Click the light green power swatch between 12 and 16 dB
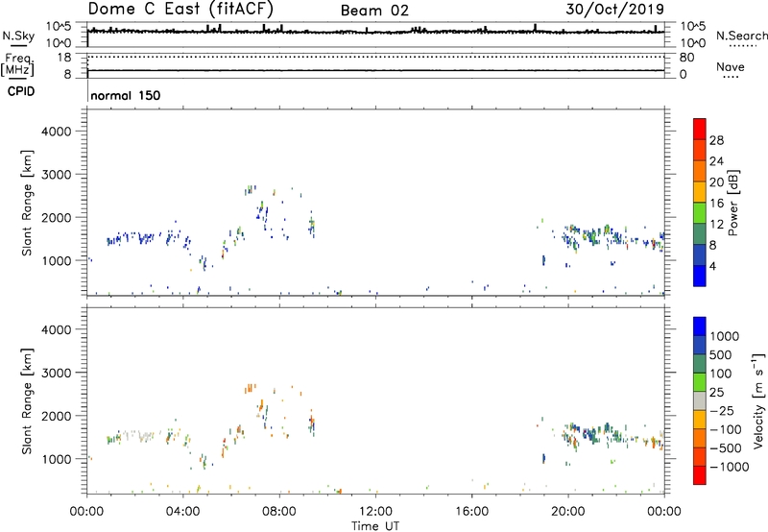Viewport: 768px width, 532px height. click(x=700, y=213)
